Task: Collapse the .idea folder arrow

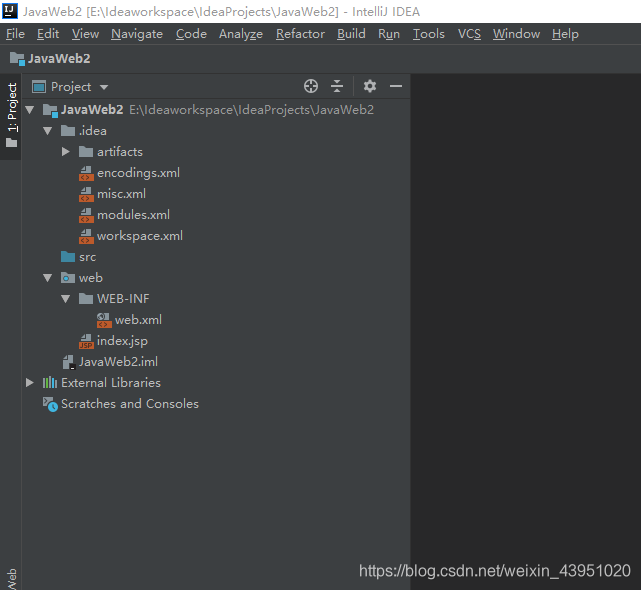Action: [x=47, y=131]
